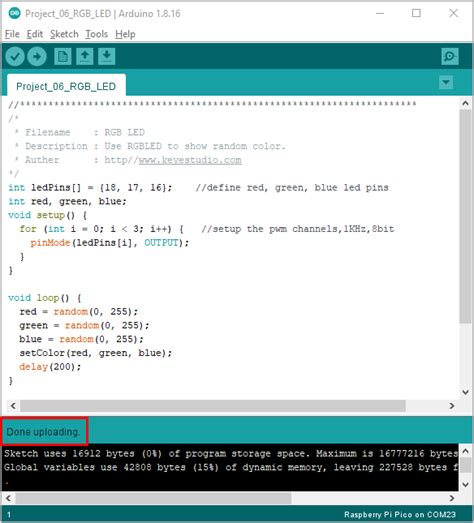Click console horizontal scrollbar left arrow
This screenshot has width=474, height=523.
pos(8,498)
